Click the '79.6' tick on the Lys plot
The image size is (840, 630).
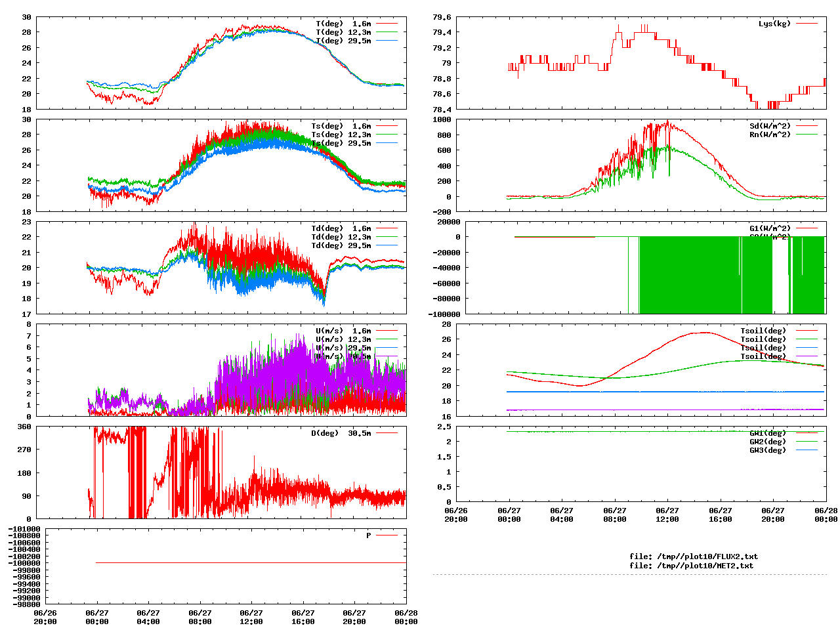(x=442, y=17)
